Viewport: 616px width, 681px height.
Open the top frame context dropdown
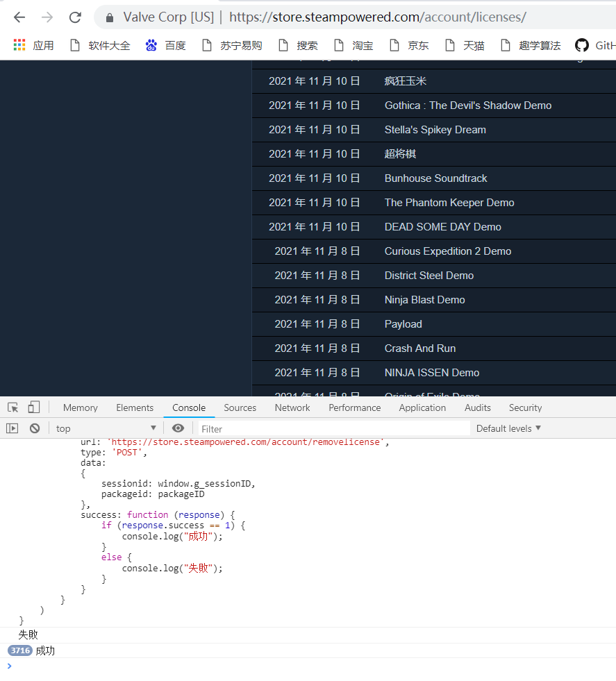[104, 428]
